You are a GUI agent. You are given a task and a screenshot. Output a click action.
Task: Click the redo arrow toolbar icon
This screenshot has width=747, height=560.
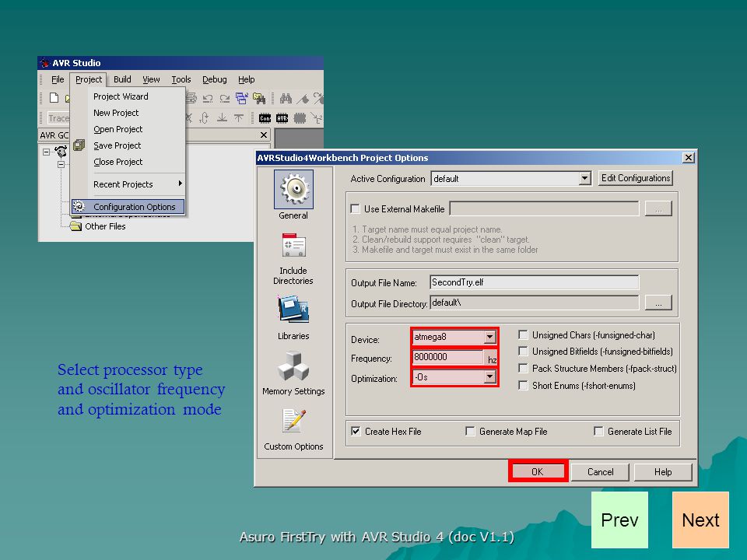[224, 99]
